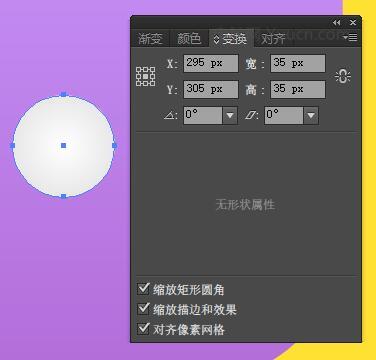Click the 高 label
Screen dimensions: 376x360
coord(251,89)
